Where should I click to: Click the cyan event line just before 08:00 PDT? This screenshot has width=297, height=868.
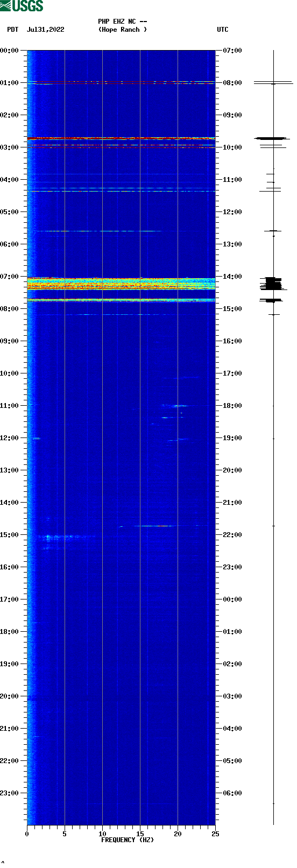coord(121,300)
